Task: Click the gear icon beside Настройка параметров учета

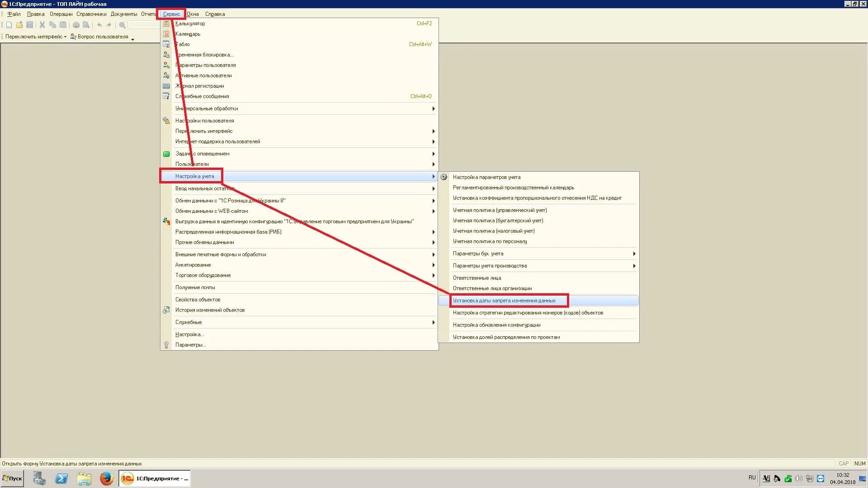Action: pos(444,177)
